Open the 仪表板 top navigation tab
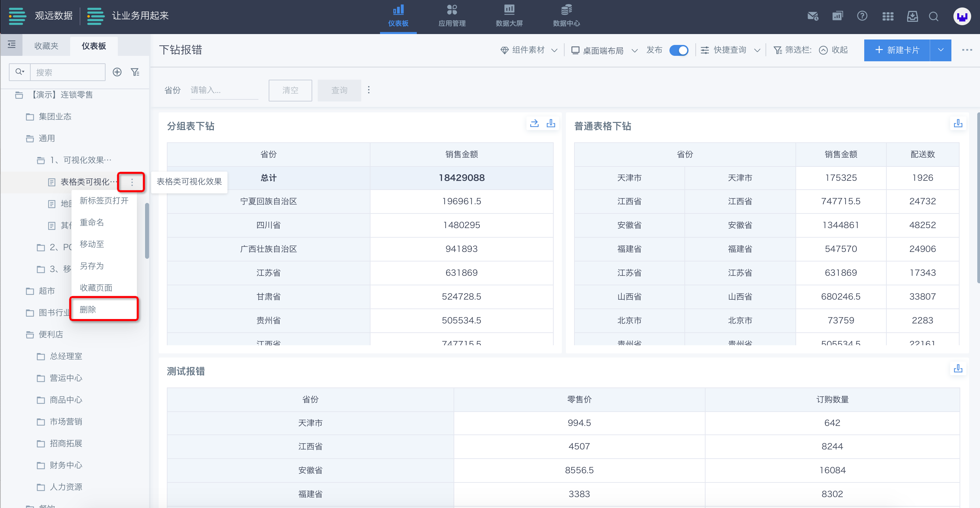 tap(398, 16)
